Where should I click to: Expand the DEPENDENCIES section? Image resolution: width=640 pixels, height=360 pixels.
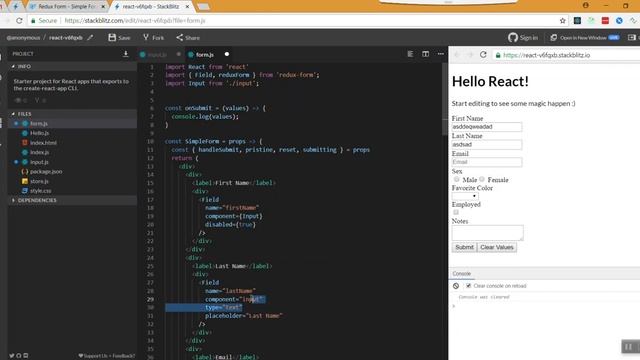13,200
